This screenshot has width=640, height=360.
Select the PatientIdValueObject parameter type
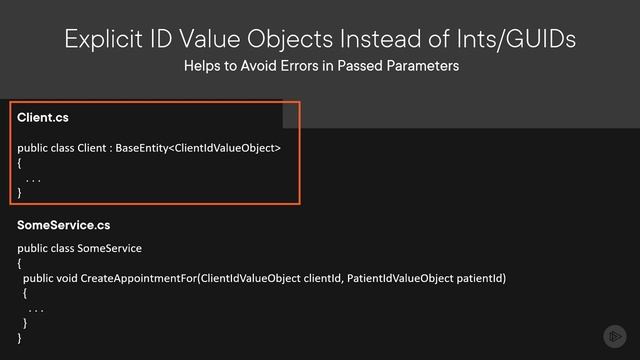[400, 278]
